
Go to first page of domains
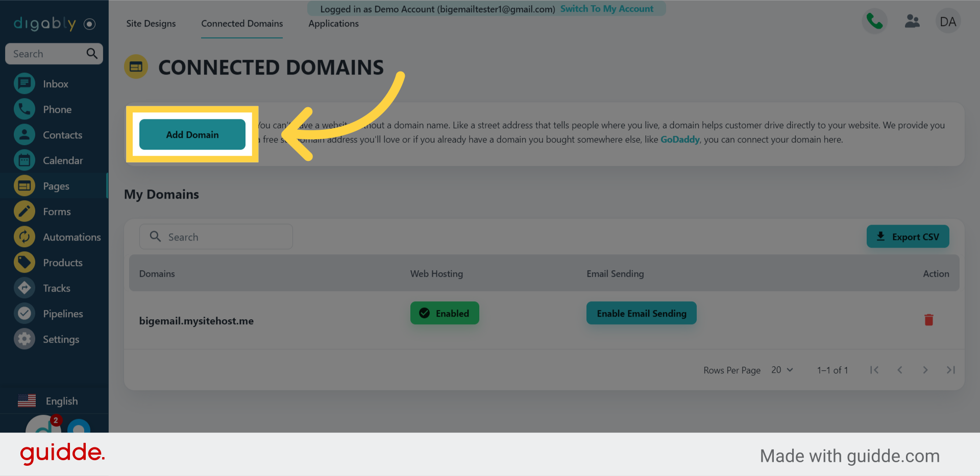[x=874, y=370]
